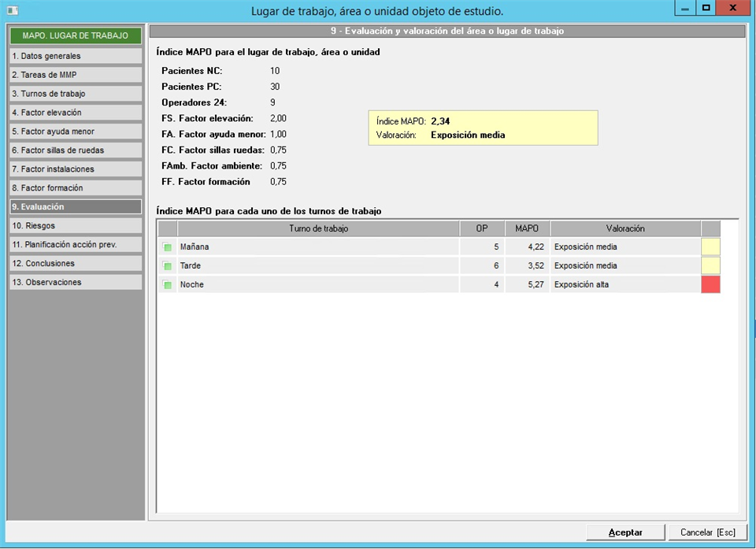This screenshot has width=756, height=549.
Task: Open the Conclusiones section
Action: pyautogui.click(x=75, y=264)
